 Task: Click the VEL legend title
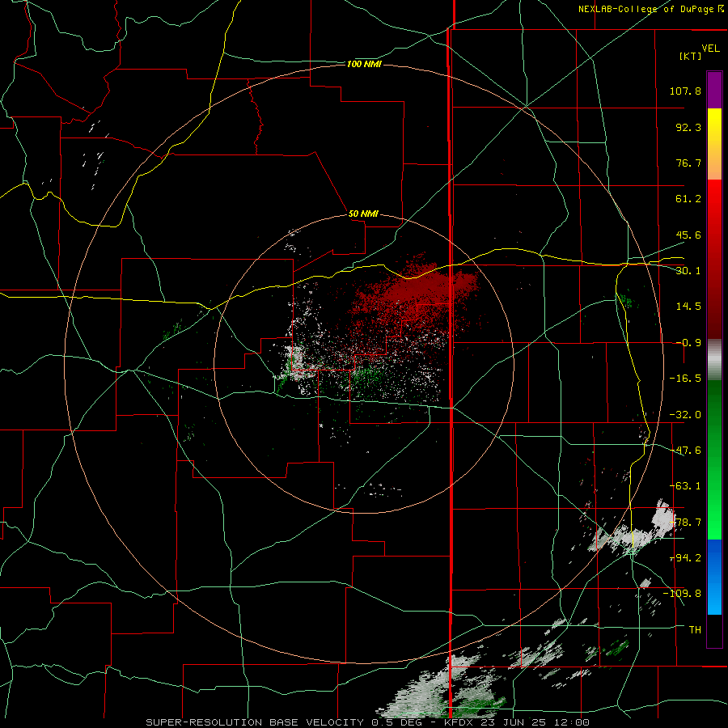tap(710, 49)
